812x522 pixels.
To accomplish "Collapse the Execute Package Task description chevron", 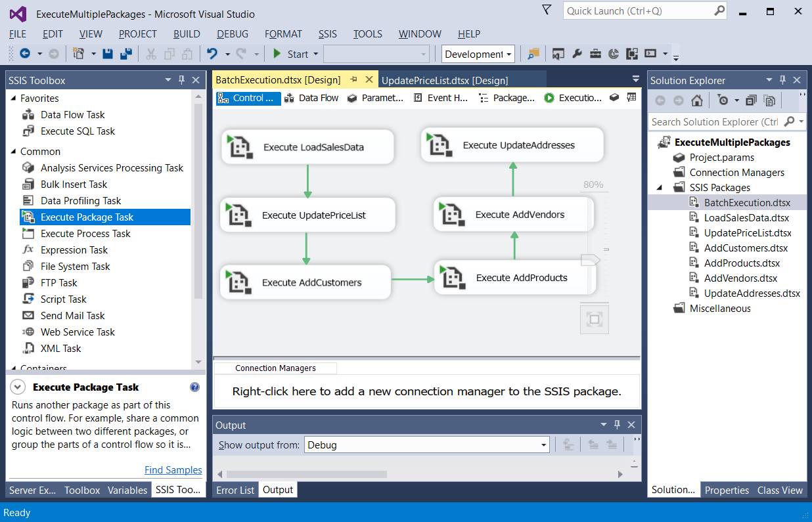I will coord(18,387).
